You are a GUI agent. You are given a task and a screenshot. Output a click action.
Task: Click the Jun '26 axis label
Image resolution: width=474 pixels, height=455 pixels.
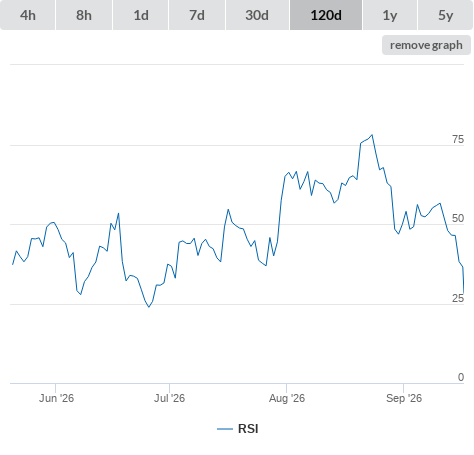(x=56, y=398)
